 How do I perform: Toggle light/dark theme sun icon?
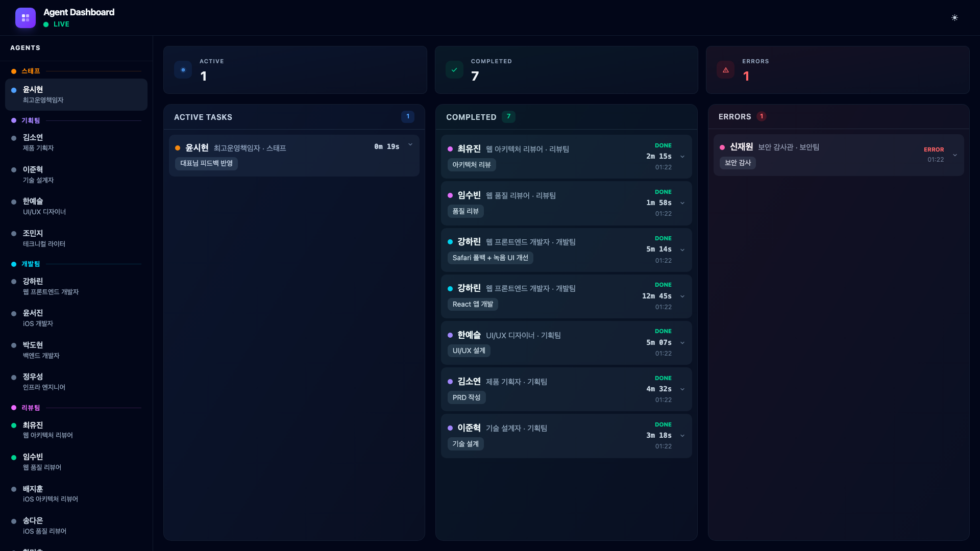[x=954, y=18]
